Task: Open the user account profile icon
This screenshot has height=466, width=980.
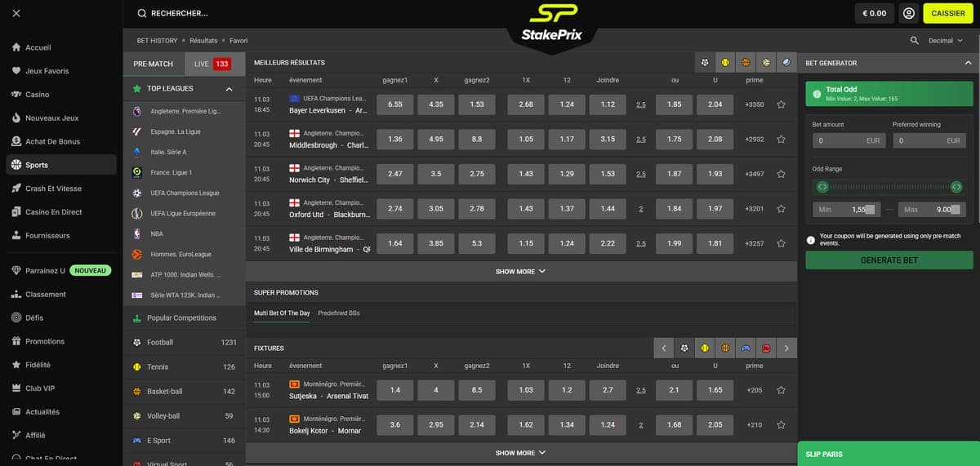Action: coord(908,13)
